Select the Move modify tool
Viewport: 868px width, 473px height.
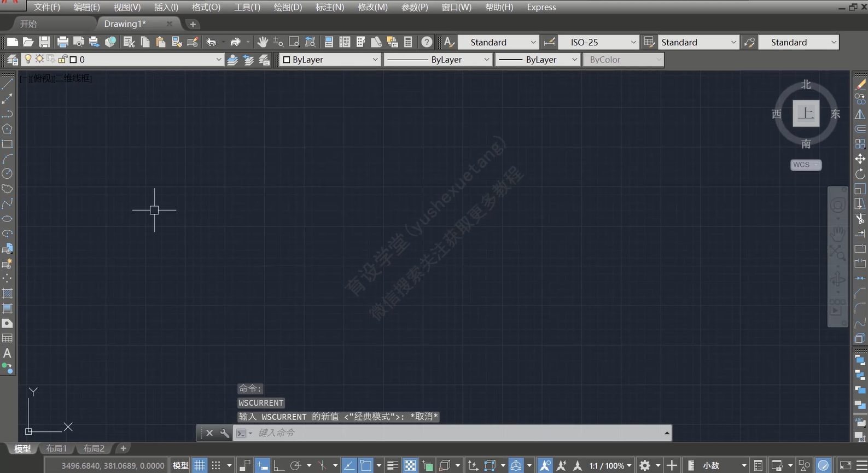pyautogui.click(x=860, y=159)
